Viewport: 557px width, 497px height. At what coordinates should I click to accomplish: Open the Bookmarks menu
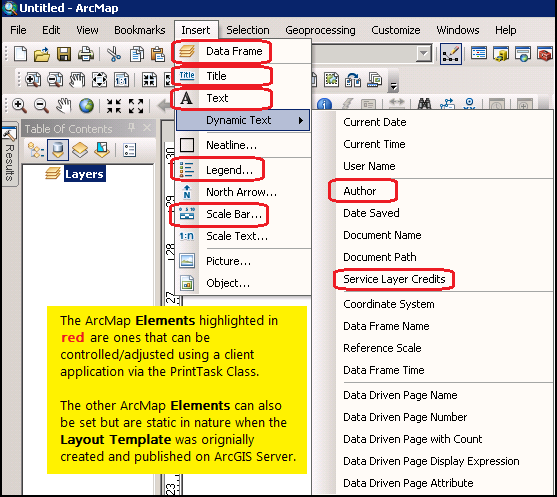140,30
